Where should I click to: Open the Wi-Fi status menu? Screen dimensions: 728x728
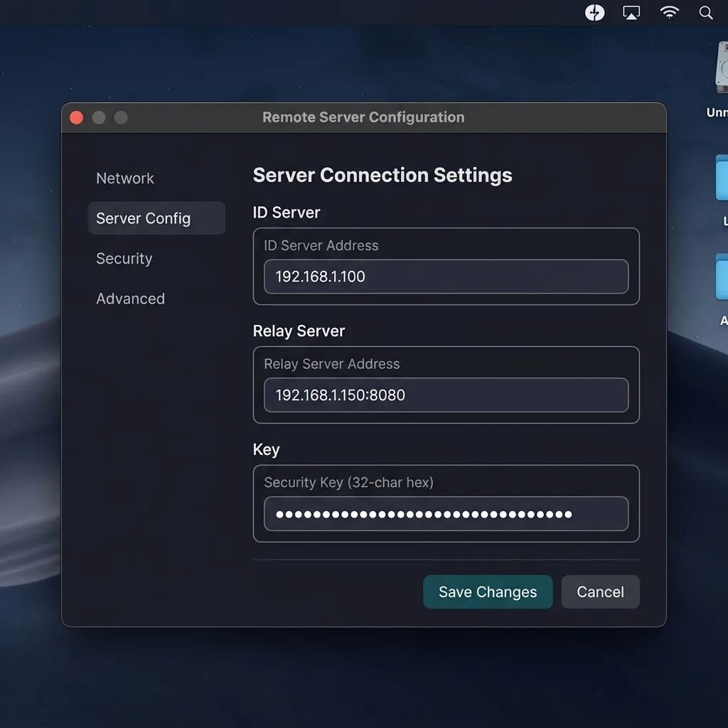(669, 12)
